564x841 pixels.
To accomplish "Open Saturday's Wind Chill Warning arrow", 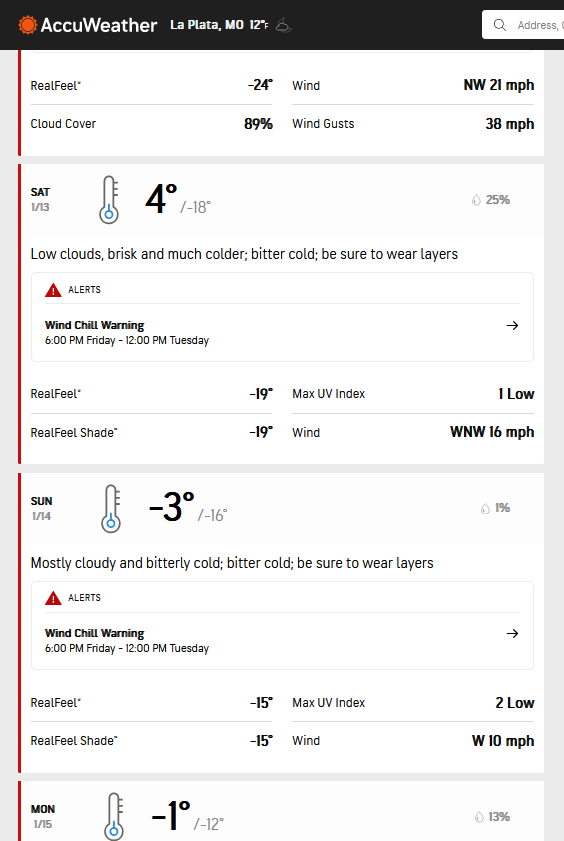I will coord(513,326).
